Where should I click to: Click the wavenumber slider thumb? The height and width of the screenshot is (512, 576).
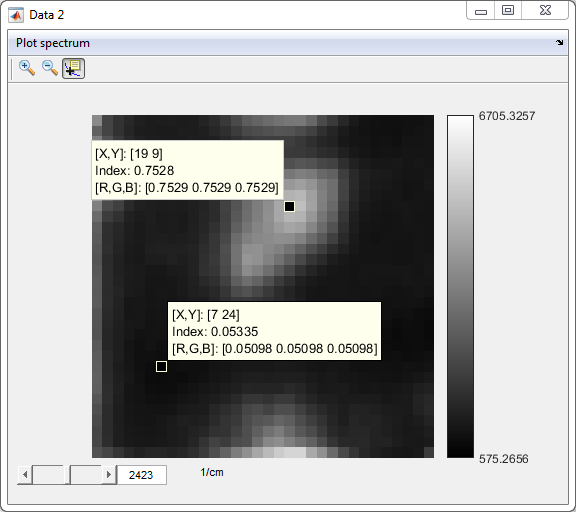[67, 475]
